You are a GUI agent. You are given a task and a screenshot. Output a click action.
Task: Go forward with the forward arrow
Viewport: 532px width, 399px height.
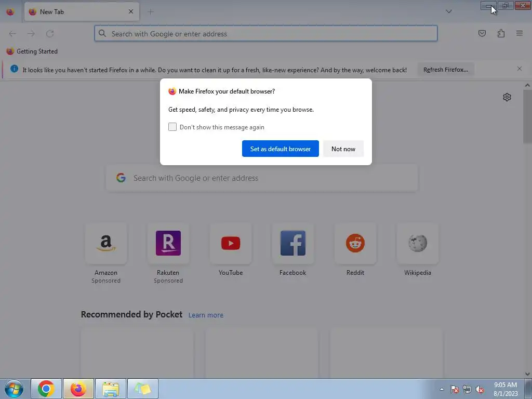[x=31, y=34]
